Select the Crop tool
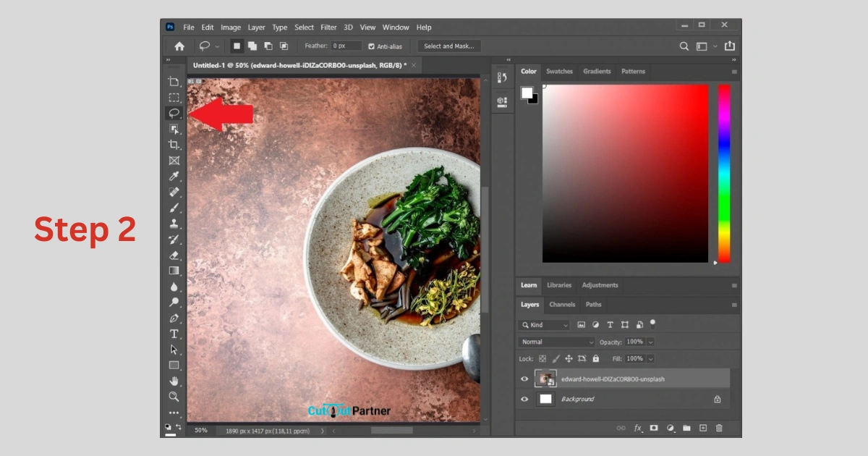This screenshot has height=456, width=868. 174,145
